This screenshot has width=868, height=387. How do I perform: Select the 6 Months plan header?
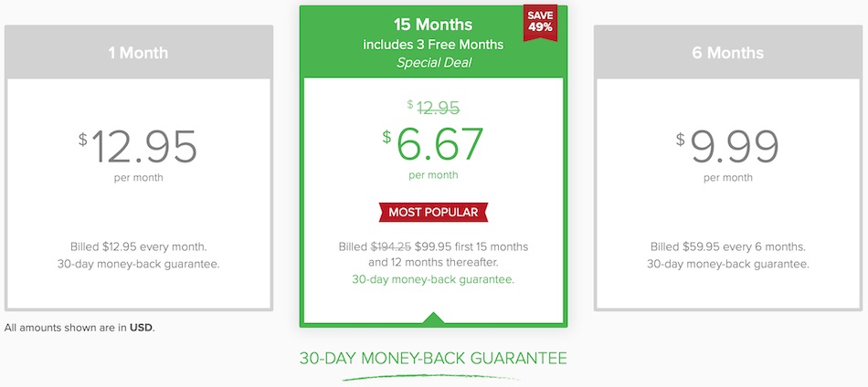tap(728, 53)
